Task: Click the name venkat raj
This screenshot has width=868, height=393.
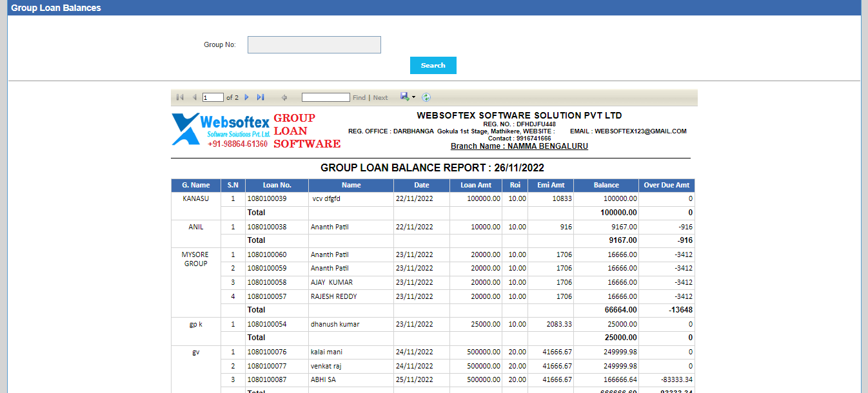Action: (326, 366)
